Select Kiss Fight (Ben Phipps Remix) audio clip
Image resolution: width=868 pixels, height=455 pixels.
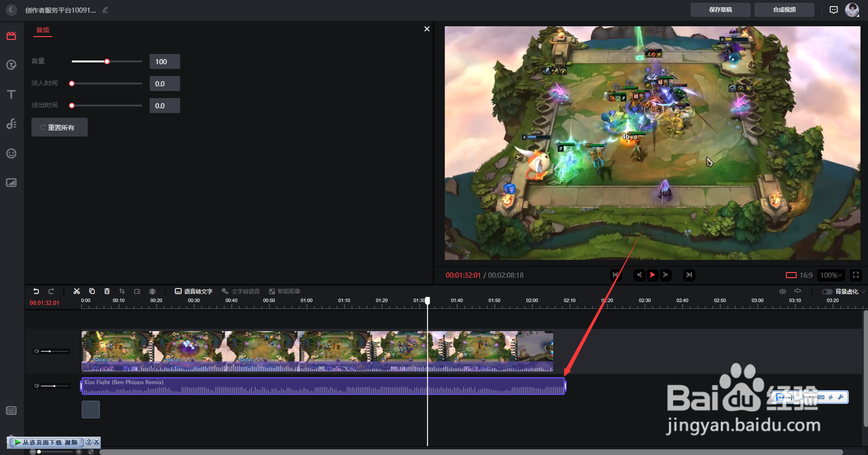click(x=323, y=386)
